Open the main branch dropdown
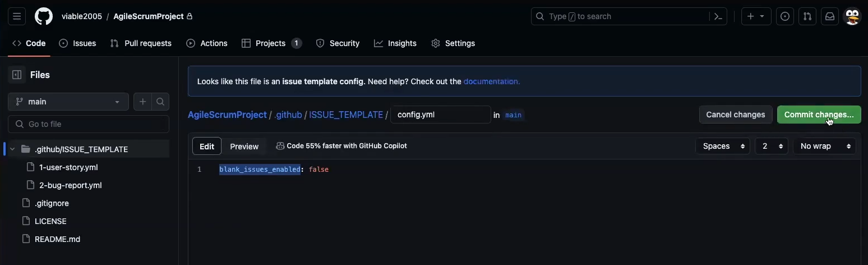This screenshot has width=868, height=265. coord(68,102)
